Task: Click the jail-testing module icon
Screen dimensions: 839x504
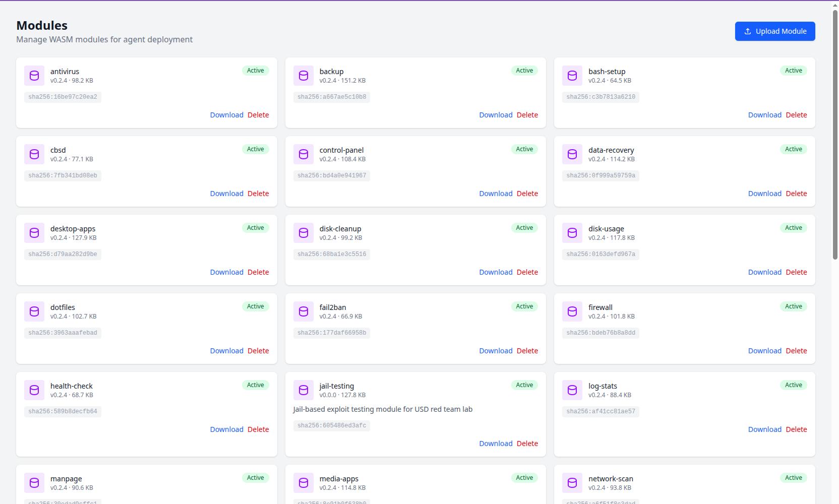Action: [x=304, y=390]
